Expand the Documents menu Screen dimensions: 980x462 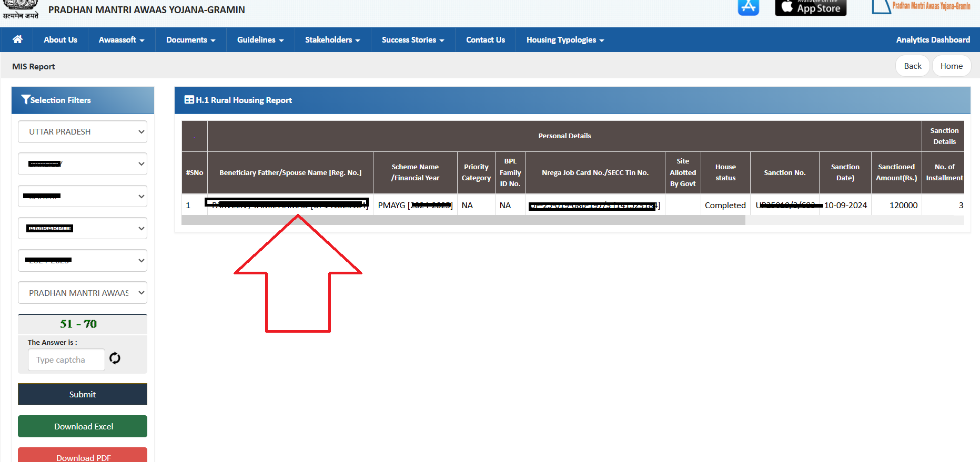[191, 40]
